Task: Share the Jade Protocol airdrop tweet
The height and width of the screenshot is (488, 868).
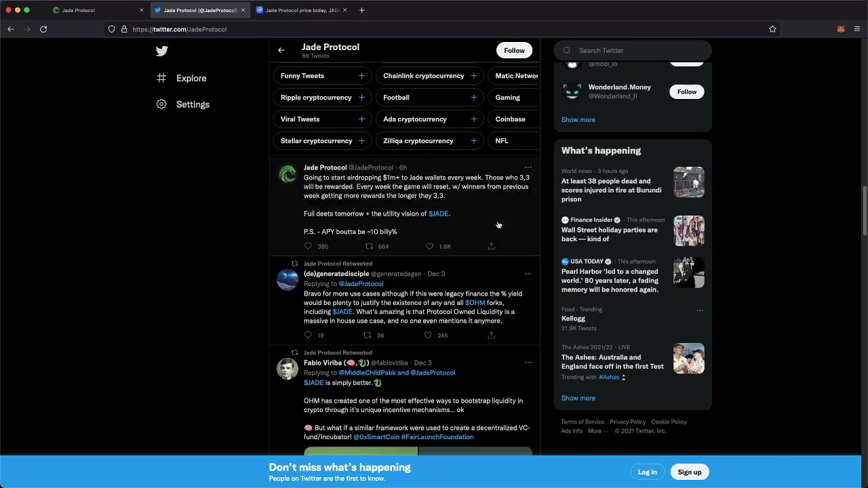Action: coord(492,246)
